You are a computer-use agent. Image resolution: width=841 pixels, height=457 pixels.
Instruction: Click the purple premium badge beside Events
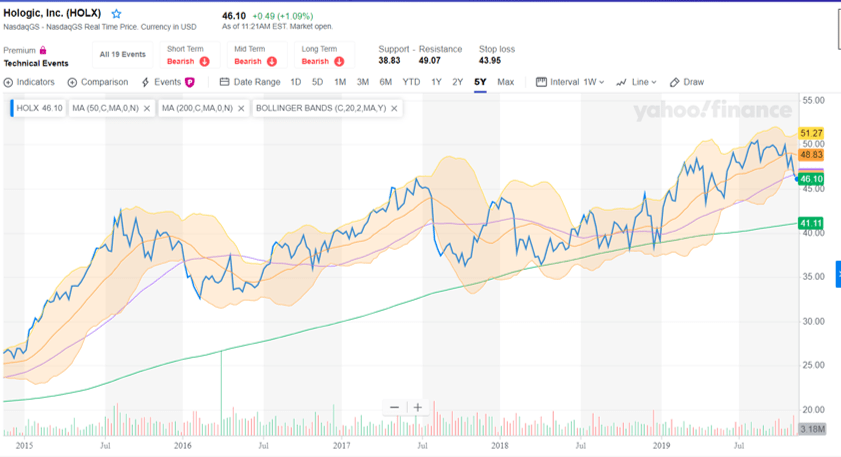tap(189, 82)
